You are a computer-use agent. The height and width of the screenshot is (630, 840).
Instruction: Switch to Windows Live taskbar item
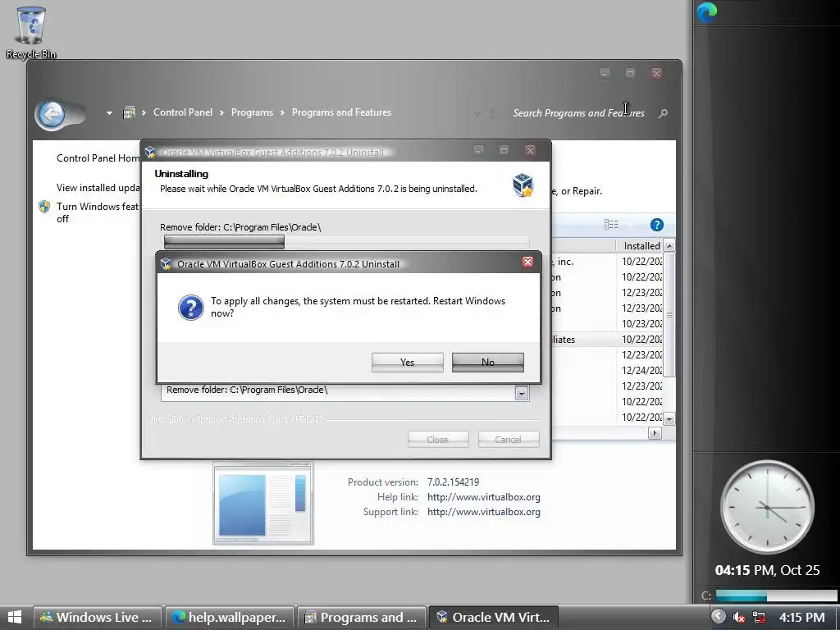click(x=97, y=617)
